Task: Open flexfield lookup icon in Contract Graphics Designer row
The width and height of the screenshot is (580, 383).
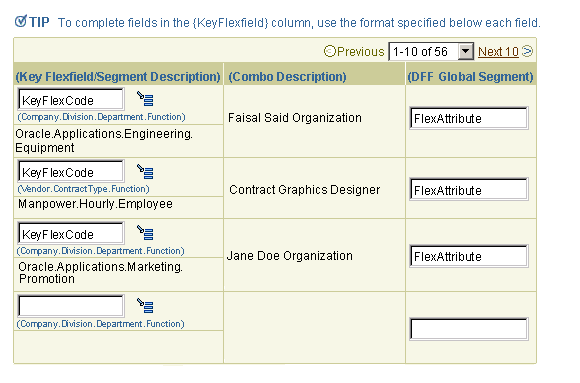Action: [x=145, y=171]
